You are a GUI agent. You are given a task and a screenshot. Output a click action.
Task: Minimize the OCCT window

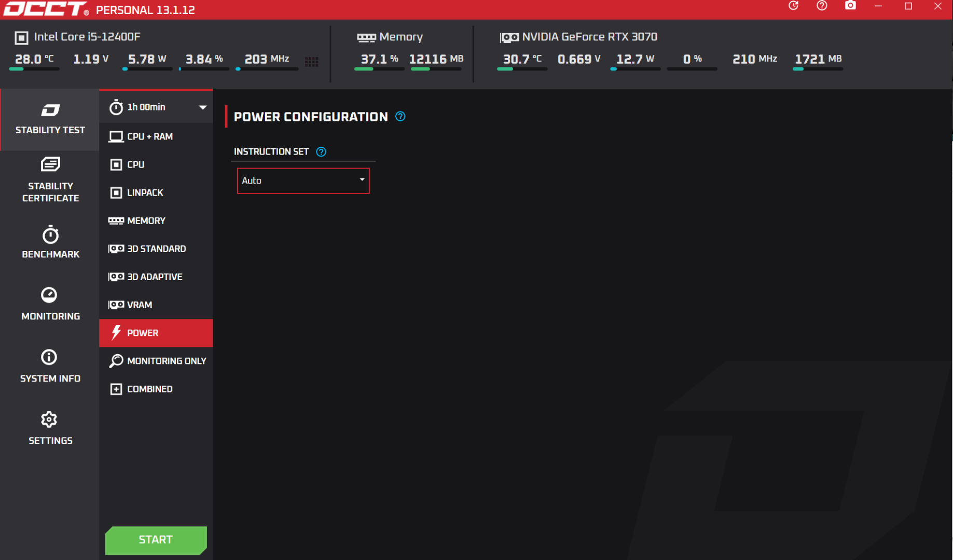[878, 6]
